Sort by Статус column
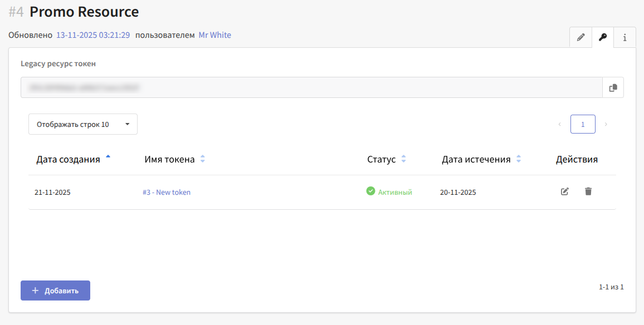Viewport: 644px width, 325px height. coord(403,159)
